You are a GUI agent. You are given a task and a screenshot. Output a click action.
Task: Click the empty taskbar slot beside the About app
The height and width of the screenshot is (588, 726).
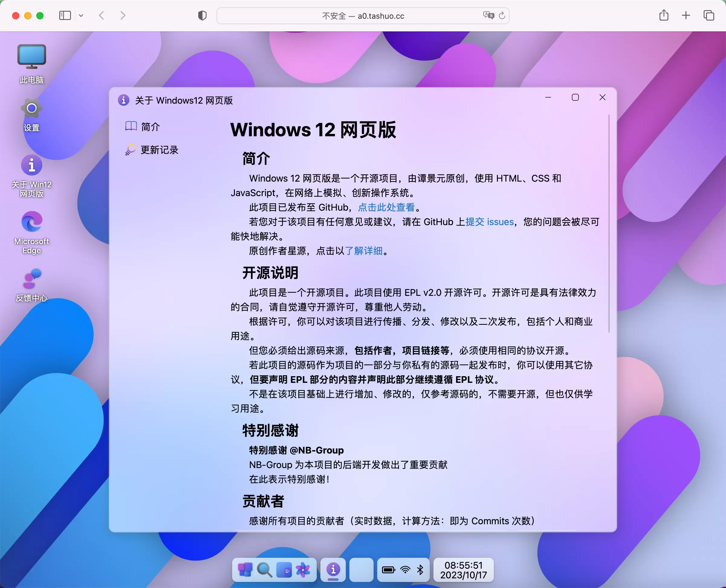pyautogui.click(x=361, y=570)
